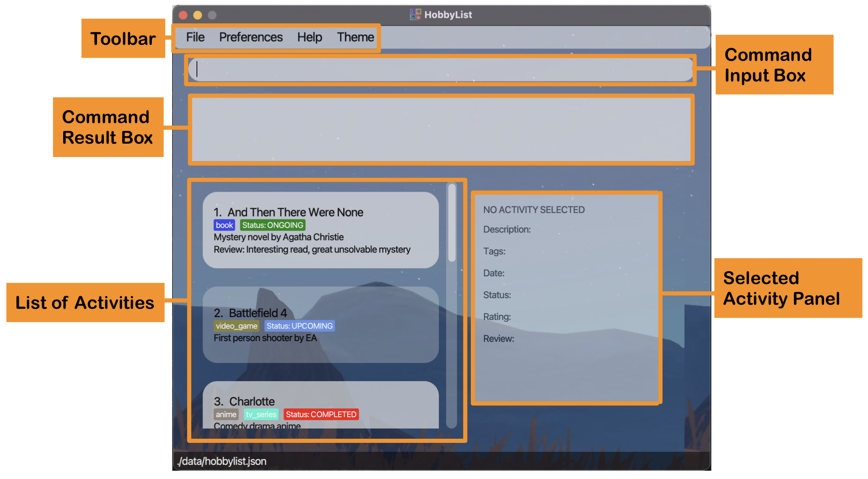Minimize the window with yellow button

pyautogui.click(x=198, y=15)
